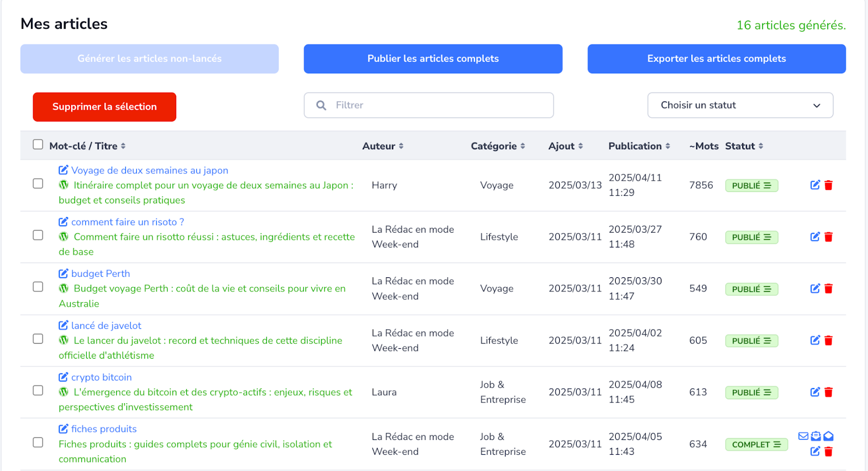Tick the 'fiches produits' row checkbox
The height and width of the screenshot is (471, 868).
(x=37, y=442)
